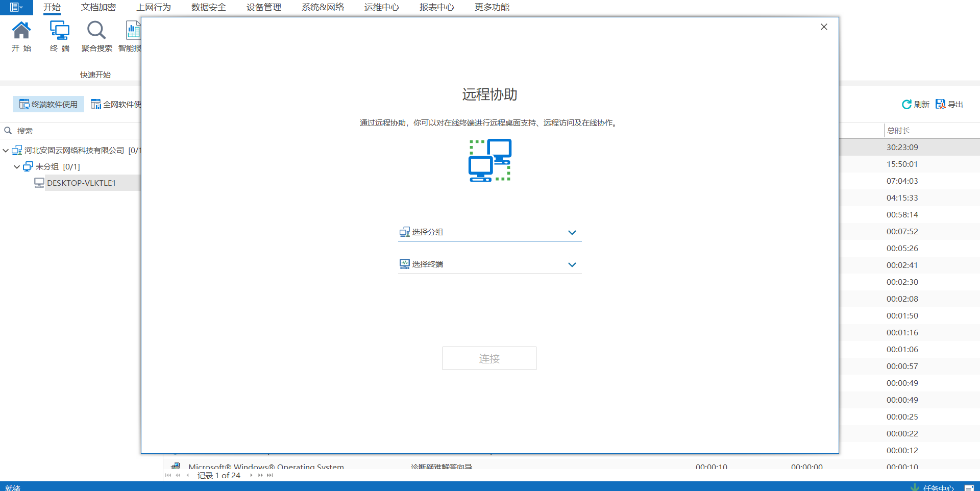Click the 任务中心 icon in status bar
Image resolution: width=980 pixels, height=491 pixels.
coord(915,487)
